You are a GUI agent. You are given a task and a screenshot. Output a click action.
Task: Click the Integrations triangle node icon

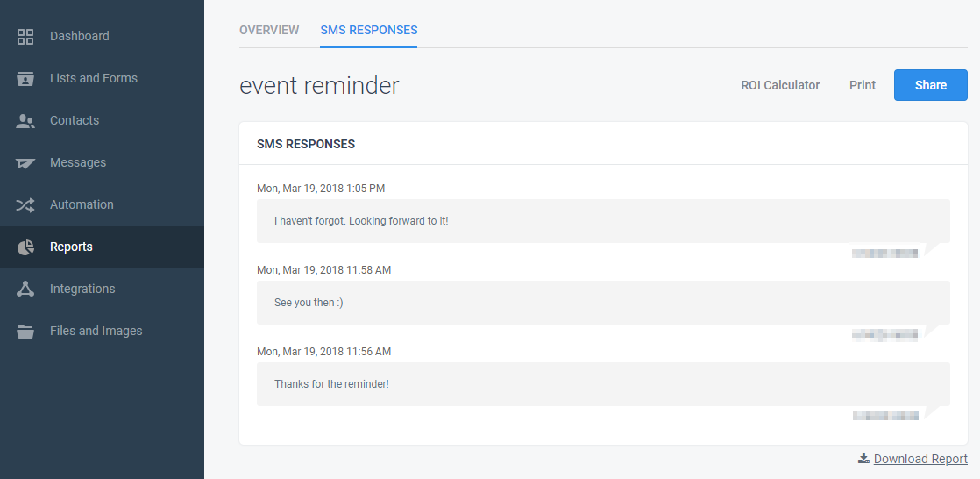point(25,289)
